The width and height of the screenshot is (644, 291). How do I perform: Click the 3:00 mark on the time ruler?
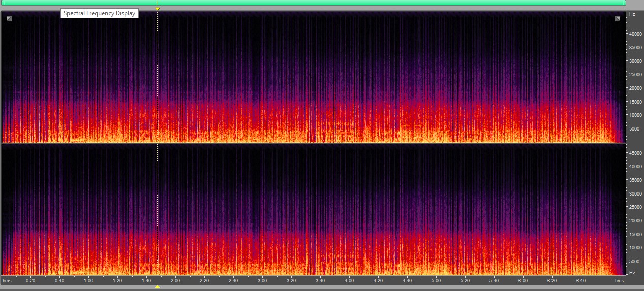tap(262, 280)
